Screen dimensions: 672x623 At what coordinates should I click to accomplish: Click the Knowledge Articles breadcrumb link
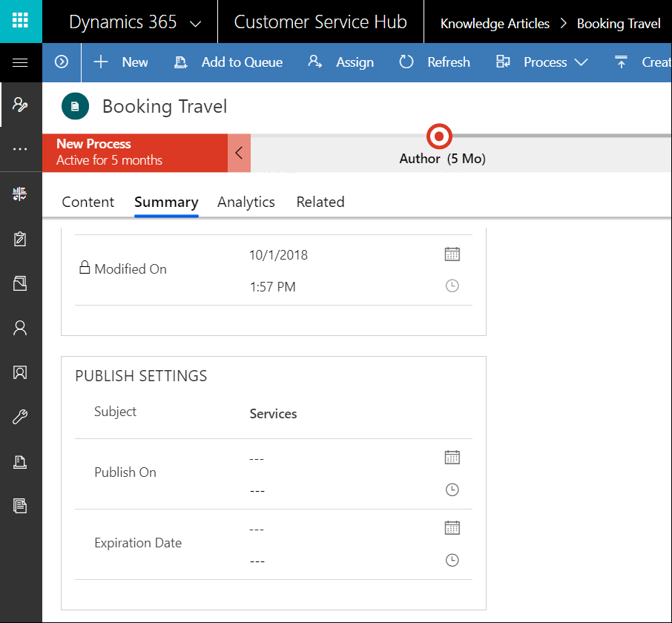495,24
